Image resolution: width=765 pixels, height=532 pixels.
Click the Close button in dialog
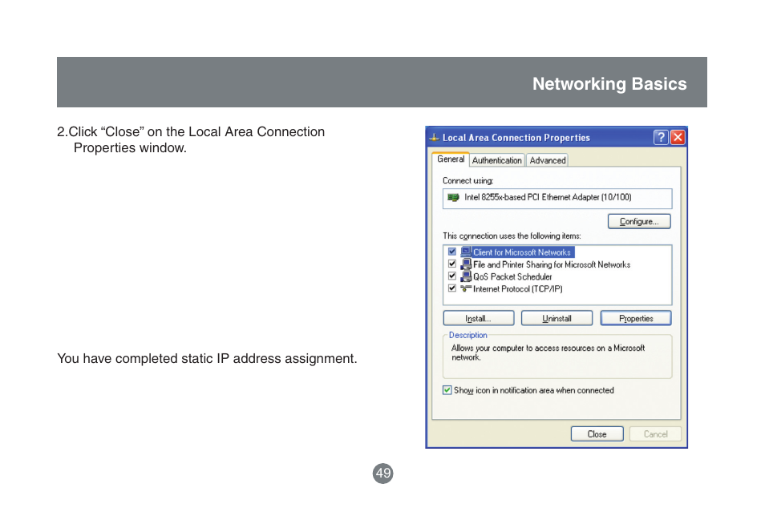597,433
